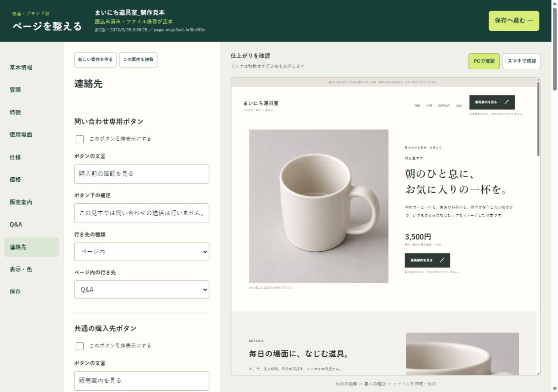Viewport: 558px width, 392px height.
Task: Open the ページ内の行き先 dropdown showing Q&A
Action: point(142,290)
